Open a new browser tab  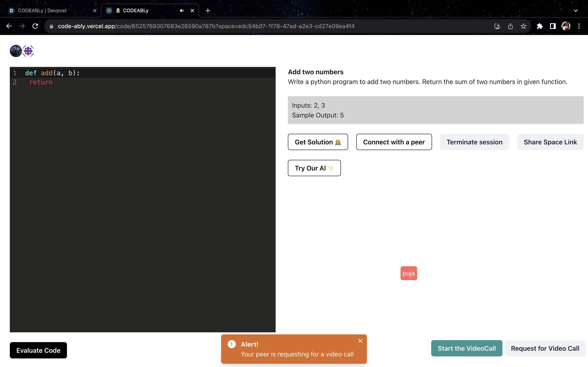(x=207, y=11)
